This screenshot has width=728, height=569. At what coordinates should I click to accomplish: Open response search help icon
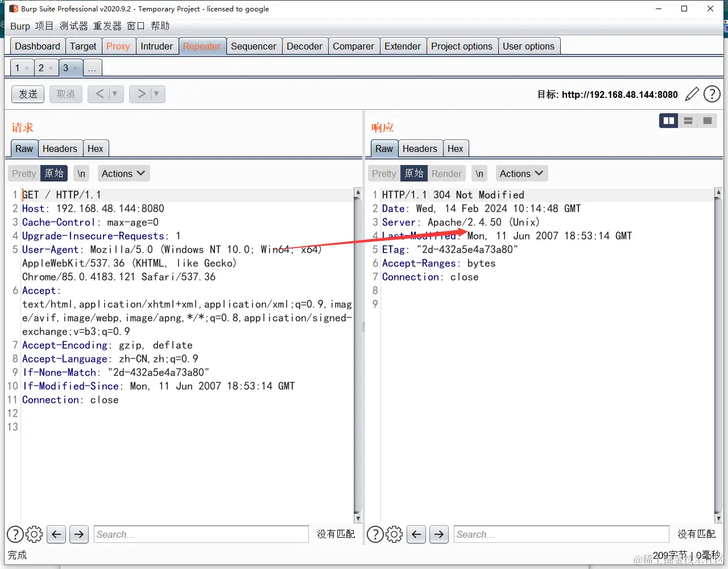[375, 534]
